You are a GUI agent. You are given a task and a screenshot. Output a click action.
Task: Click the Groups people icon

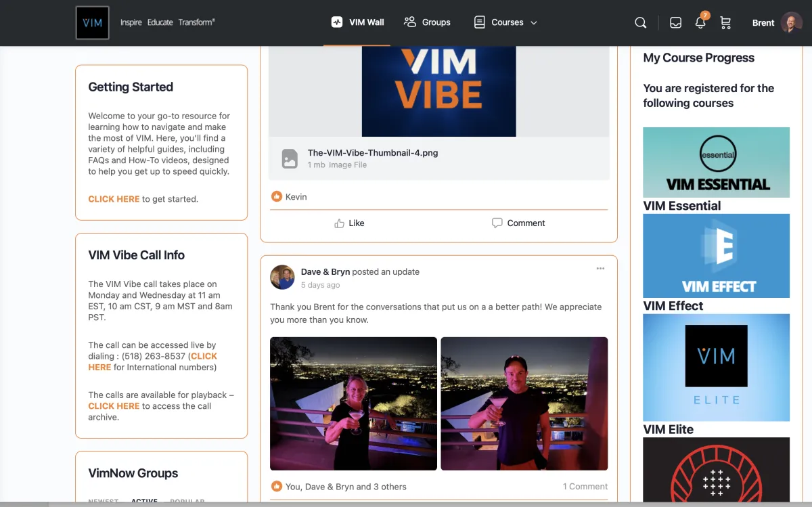coord(409,22)
